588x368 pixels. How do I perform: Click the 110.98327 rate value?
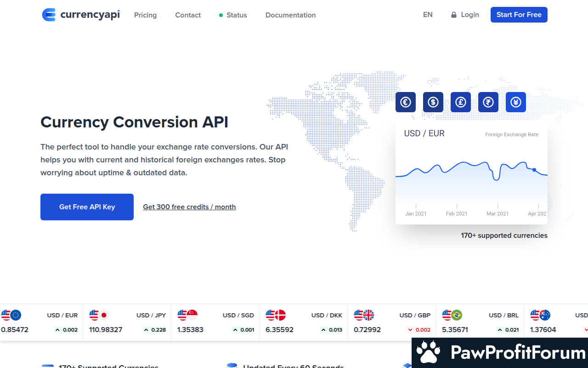(x=106, y=330)
